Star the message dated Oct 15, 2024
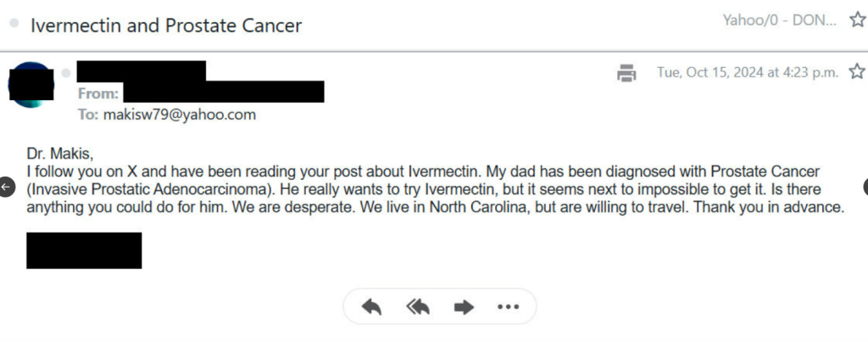Screen dimensions: 868x342 click(857, 72)
